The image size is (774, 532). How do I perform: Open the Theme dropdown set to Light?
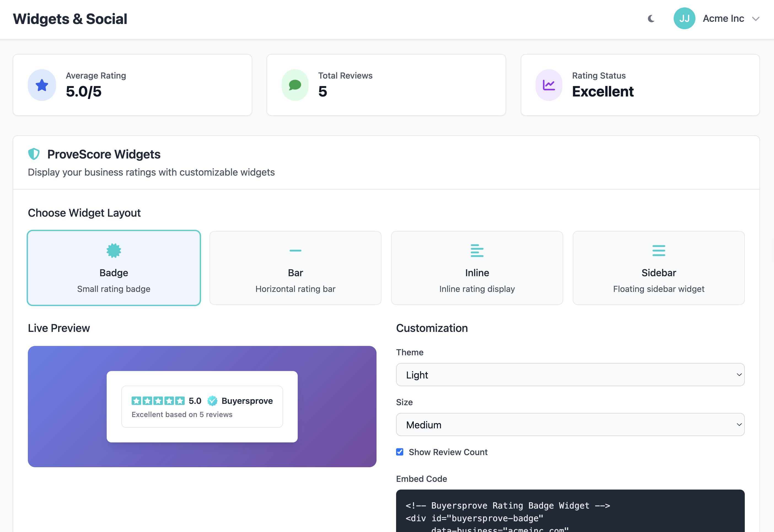point(570,375)
